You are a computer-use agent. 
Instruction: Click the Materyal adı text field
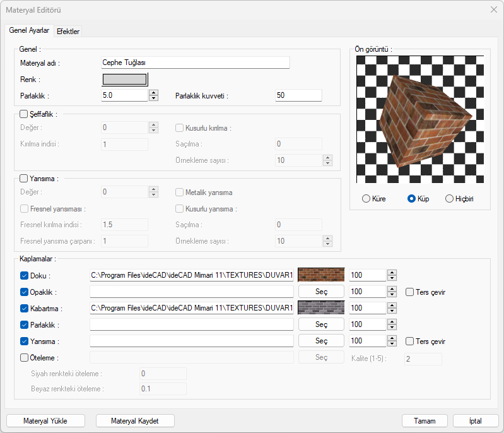click(x=195, y=62)
